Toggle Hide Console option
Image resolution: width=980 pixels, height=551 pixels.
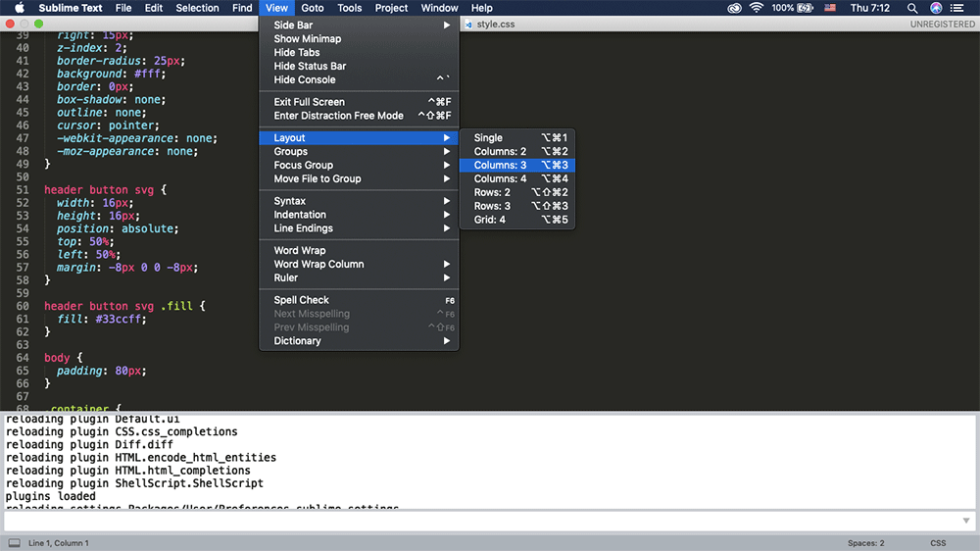(359, 80)
